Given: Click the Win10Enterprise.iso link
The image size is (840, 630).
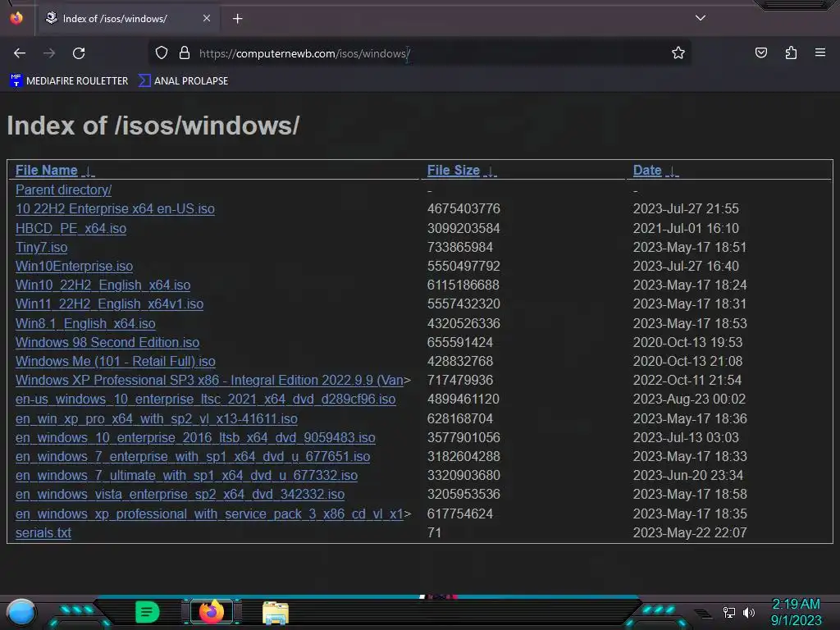Looking at the screenshot, I should point(75,267).
